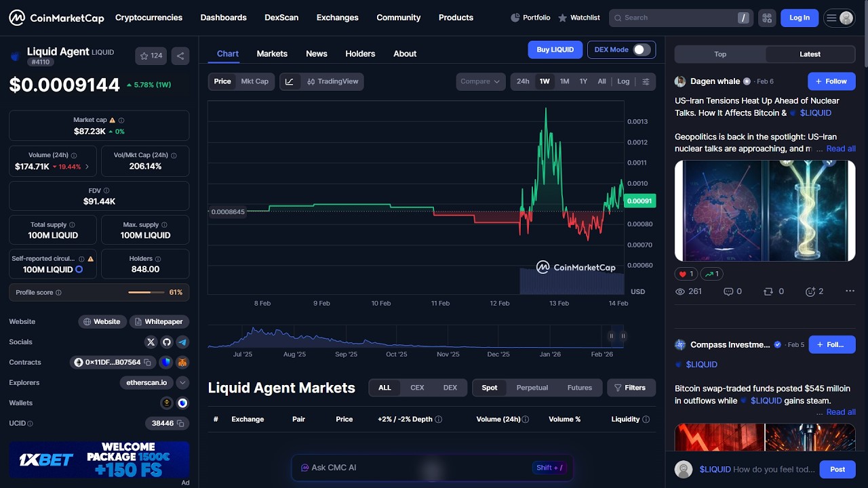Open Watchlist in top bar
The width and height of the screenshot is (868, 488).
(579, 18)
